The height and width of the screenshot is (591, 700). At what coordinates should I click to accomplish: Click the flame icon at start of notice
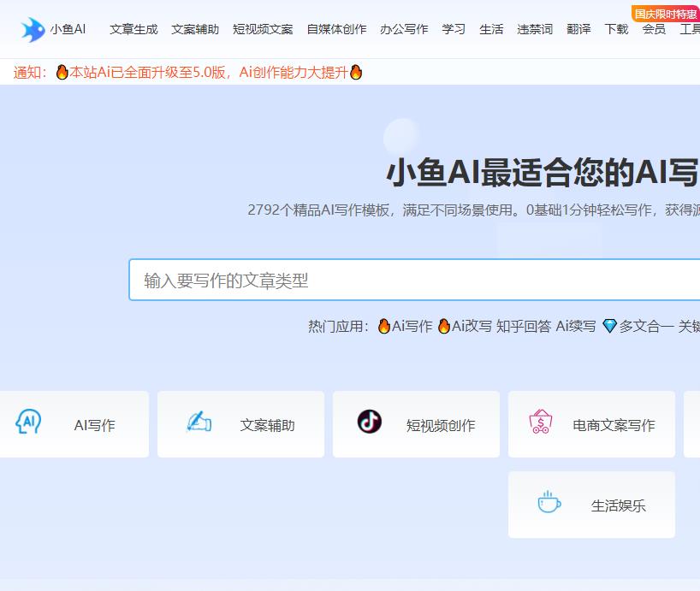62,72
